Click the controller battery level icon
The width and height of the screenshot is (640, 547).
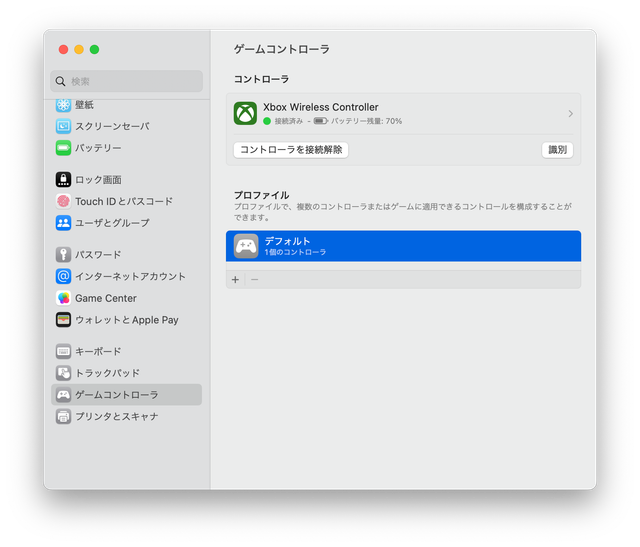[321, 121]
